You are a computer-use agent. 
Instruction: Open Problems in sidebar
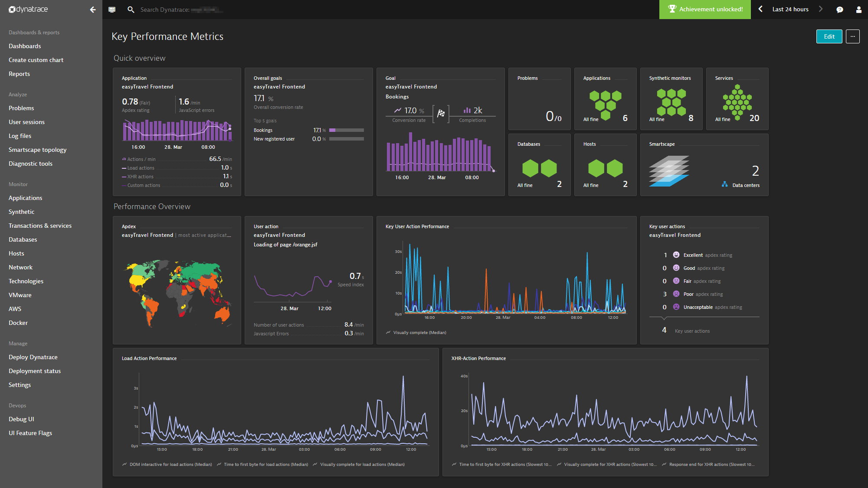[x=21, y=108]
